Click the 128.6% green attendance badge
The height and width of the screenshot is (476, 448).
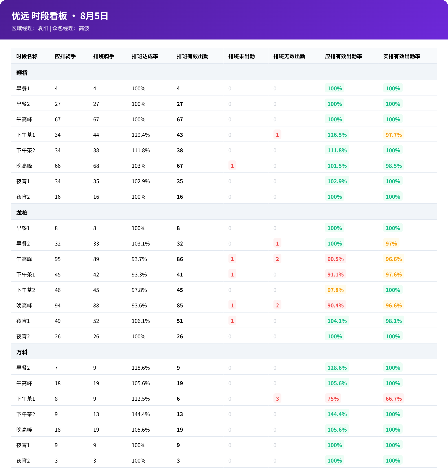point(337,367)
